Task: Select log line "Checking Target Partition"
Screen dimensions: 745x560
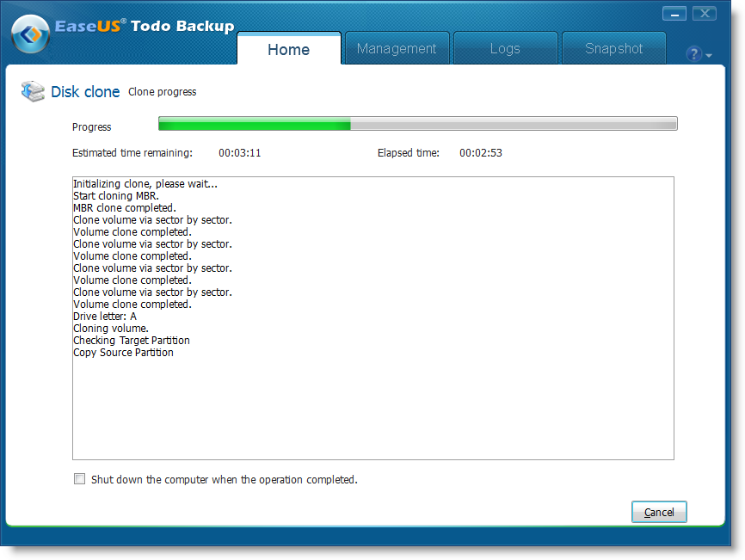Action: tap(131, 341)
